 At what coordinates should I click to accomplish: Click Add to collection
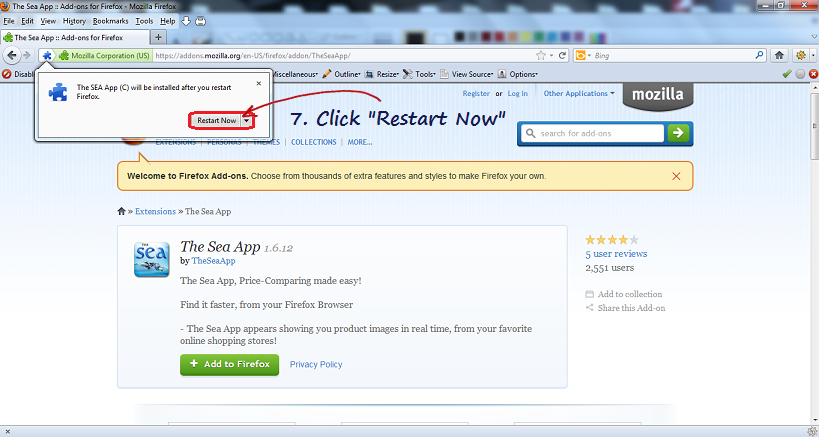tap(624, 294)
